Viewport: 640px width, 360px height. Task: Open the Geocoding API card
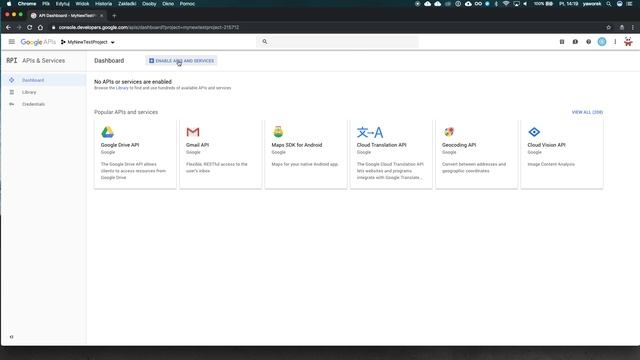click(x=476, y=154)
